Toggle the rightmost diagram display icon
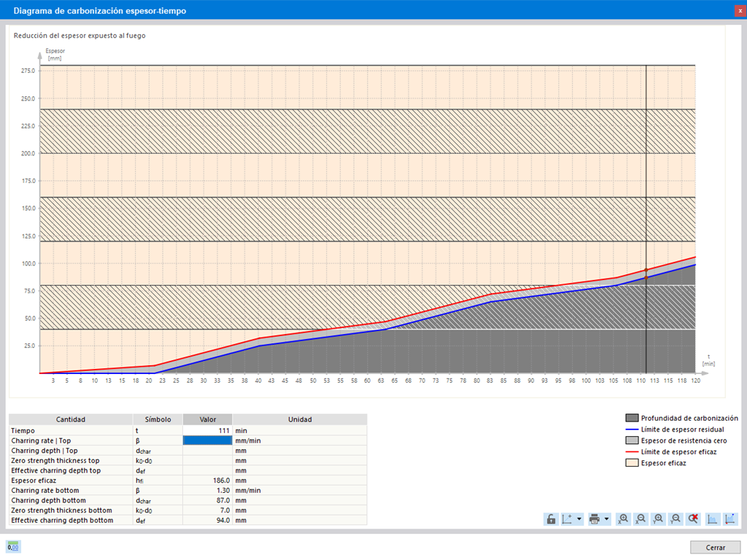This screenshot has width=747, height=560. pyautogui.click(x=729, y=519)
